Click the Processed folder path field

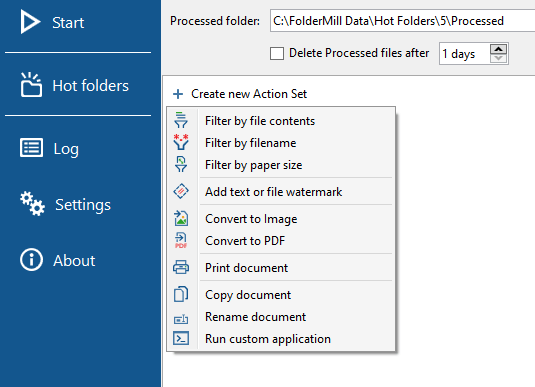402,21
